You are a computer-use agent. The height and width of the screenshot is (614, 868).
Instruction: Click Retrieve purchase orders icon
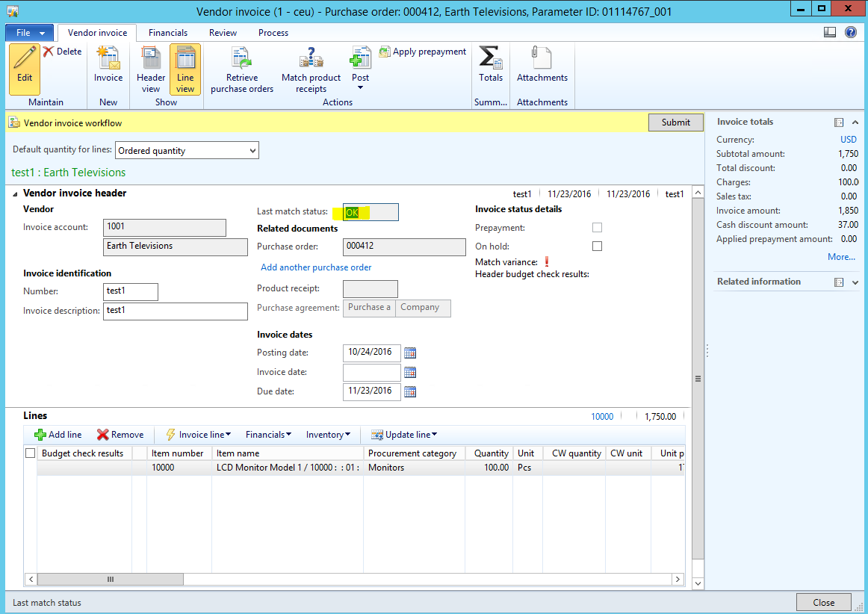(x=242, y=58)
